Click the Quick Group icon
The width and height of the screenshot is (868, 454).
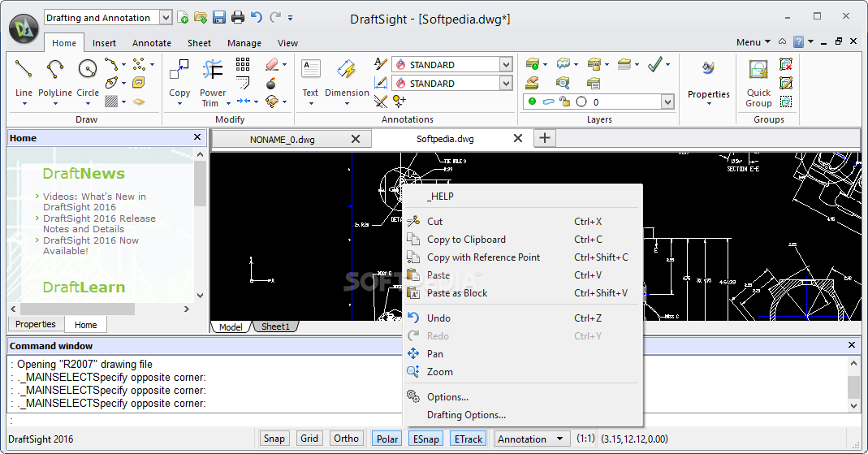(x=758, y=70)
